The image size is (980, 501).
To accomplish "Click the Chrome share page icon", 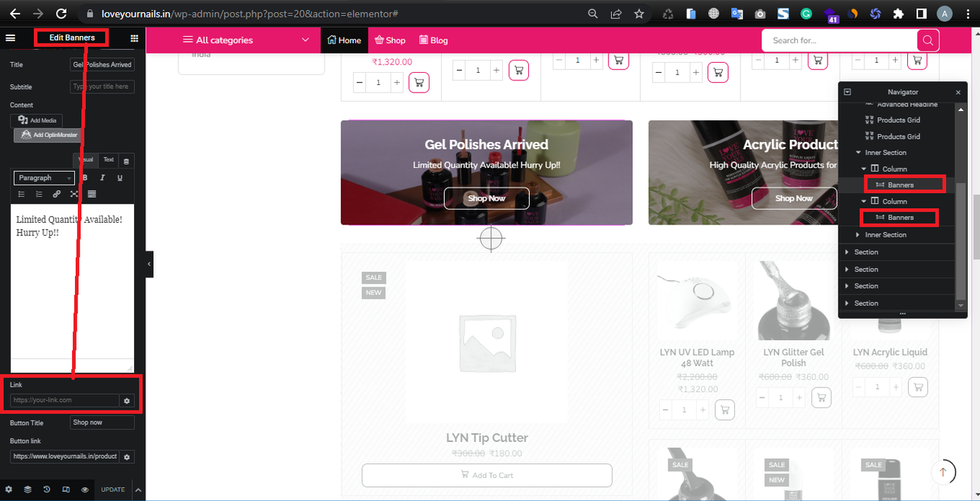I will [616, 14].
